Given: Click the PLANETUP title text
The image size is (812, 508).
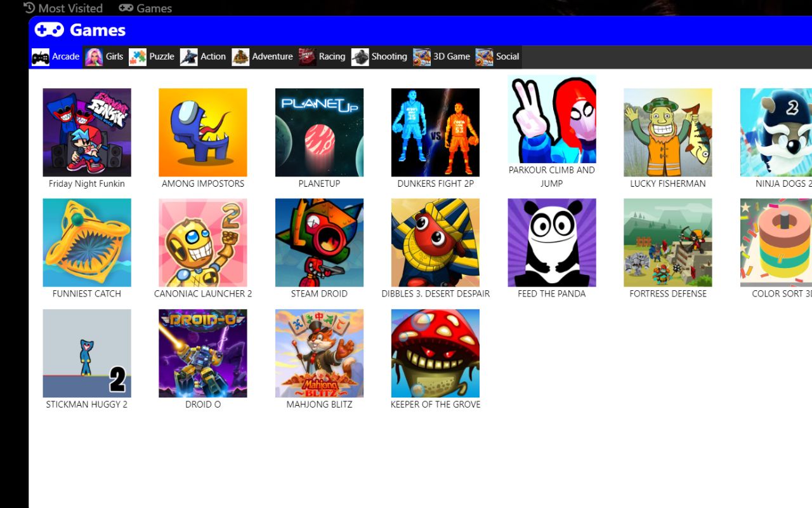Looking at the screenshot, I should [x=319, y=184].
